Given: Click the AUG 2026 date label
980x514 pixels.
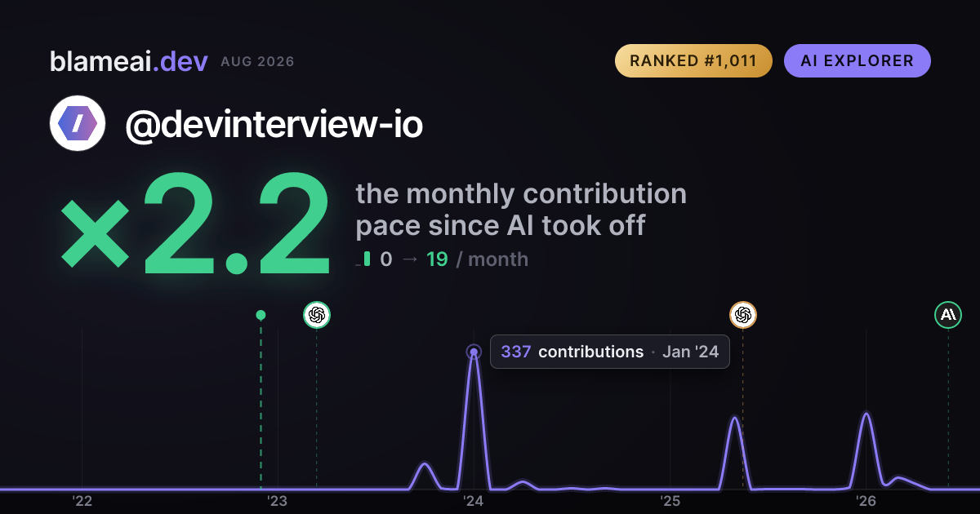Looking at the screenshot, I should click(x=257, y=62).
